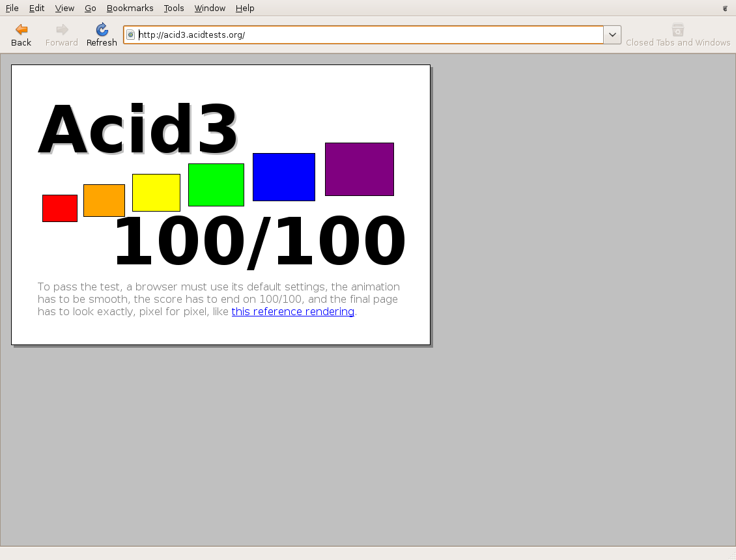This screenshot has width=736, height=560.
Task: Follow the 'this reference rendering' link
Action: click(293, 312)
